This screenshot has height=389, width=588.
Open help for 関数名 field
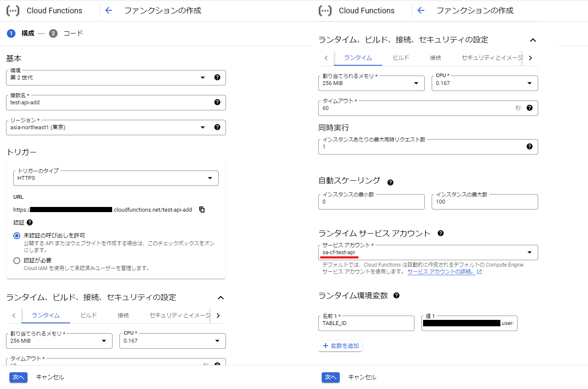[217, 102]
